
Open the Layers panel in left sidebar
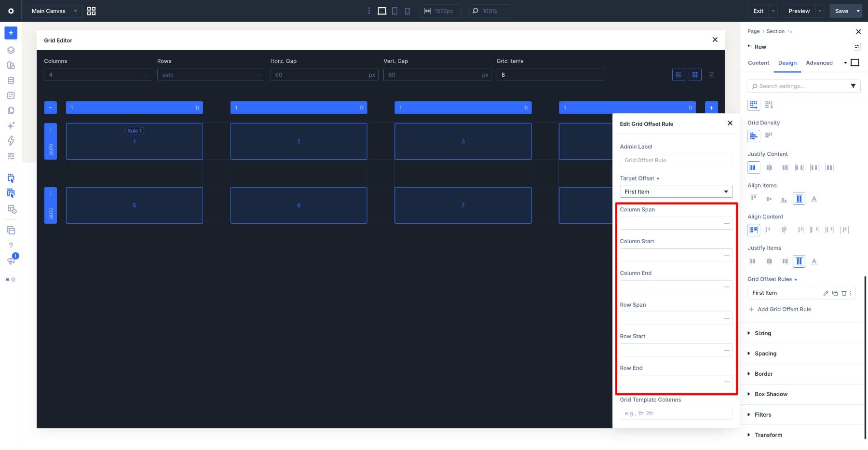[11, 50]
